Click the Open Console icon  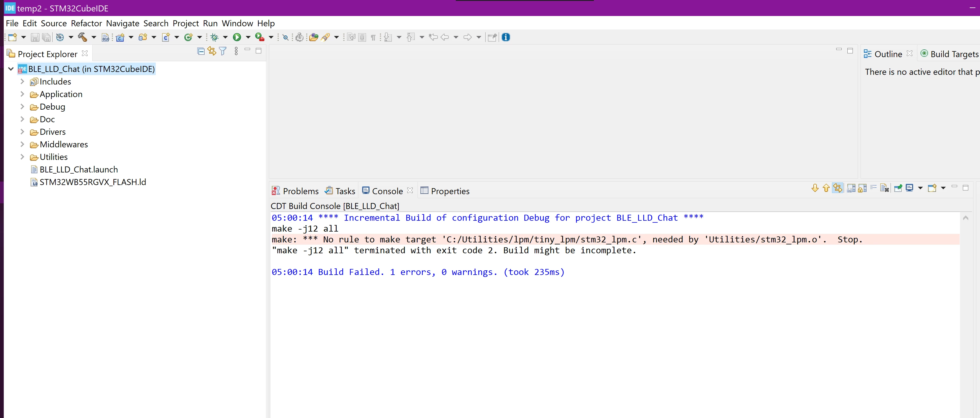(932, 188)
